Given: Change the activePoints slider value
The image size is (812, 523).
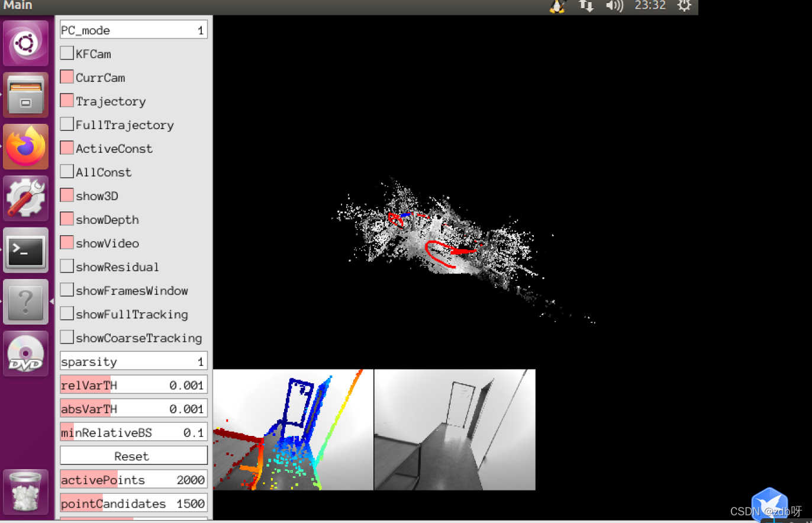Looking at the screenshot, I should pyautogui.click(x=134, y=480).
